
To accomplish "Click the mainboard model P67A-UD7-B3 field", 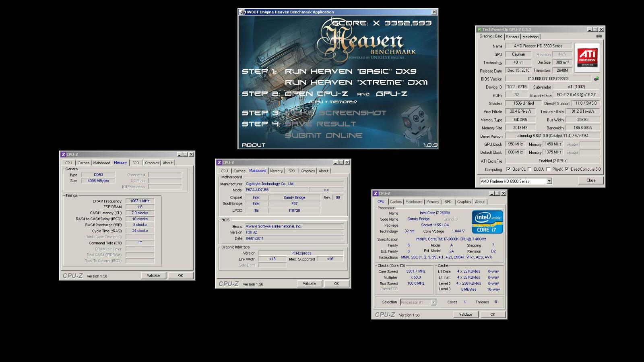I will click(x=276, y=190).
